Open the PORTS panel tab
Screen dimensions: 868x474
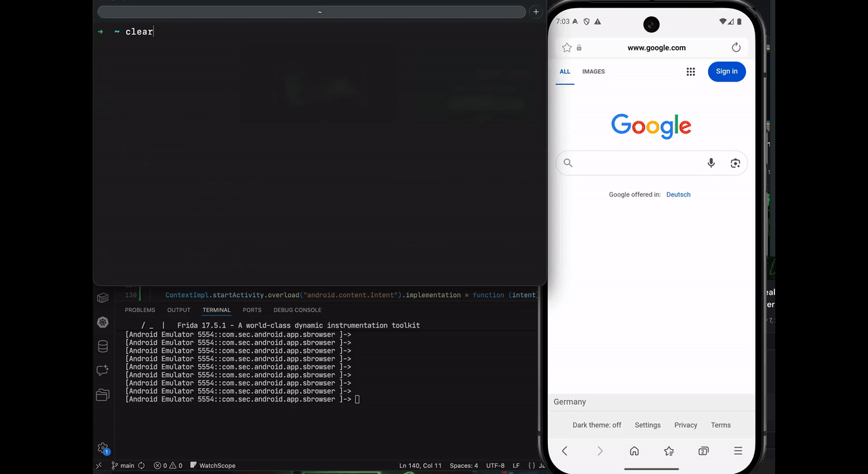[252, 310]
